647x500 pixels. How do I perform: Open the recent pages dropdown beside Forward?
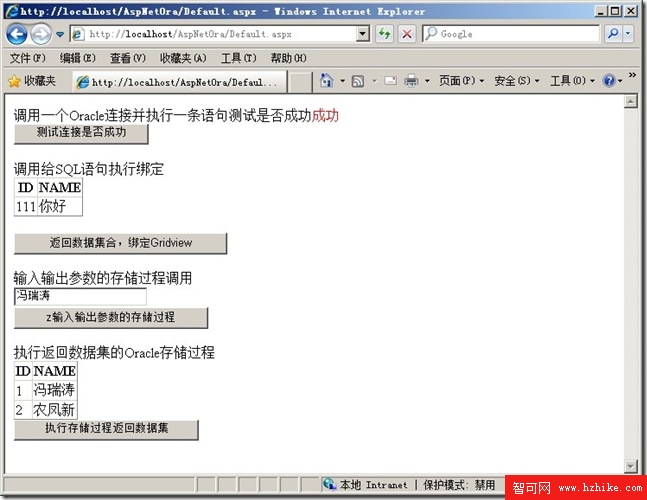pos(60,34)
